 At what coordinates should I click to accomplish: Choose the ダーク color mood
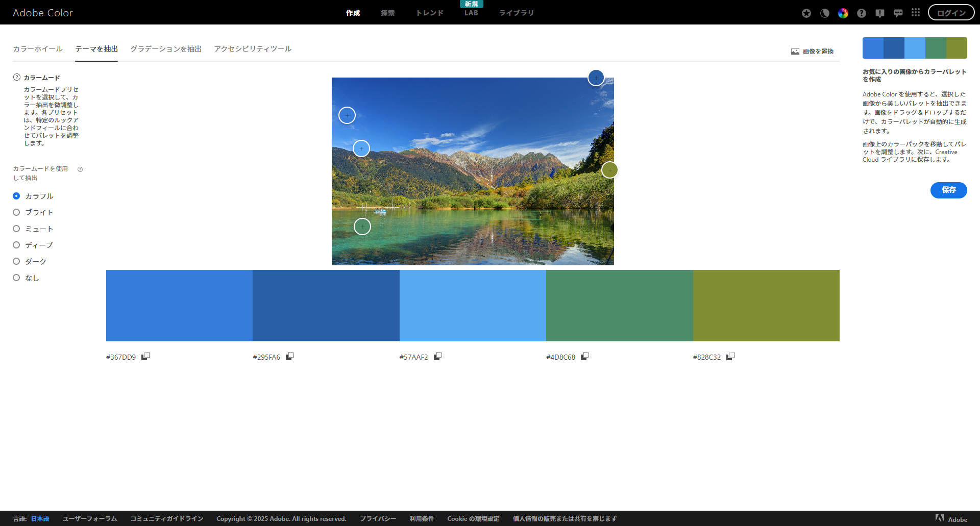[16, 261]
